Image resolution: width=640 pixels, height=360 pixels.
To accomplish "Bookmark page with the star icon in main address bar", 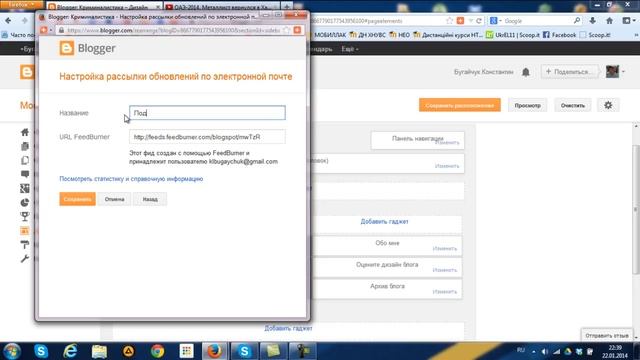I will 449,20.
